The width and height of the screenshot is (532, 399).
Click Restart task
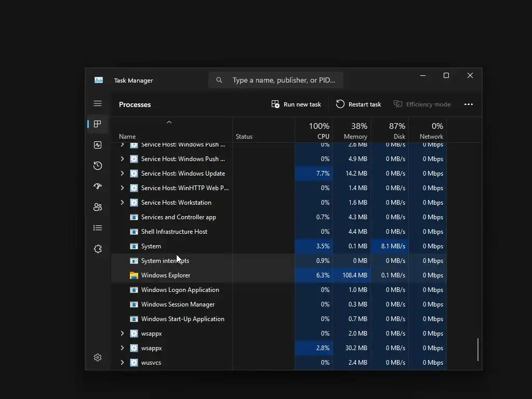[358, 104]
